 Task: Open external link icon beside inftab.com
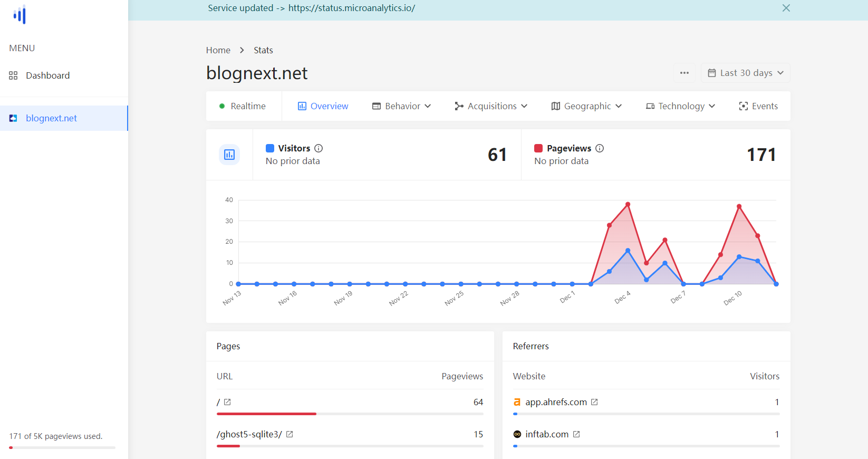(x=576, y=434)
